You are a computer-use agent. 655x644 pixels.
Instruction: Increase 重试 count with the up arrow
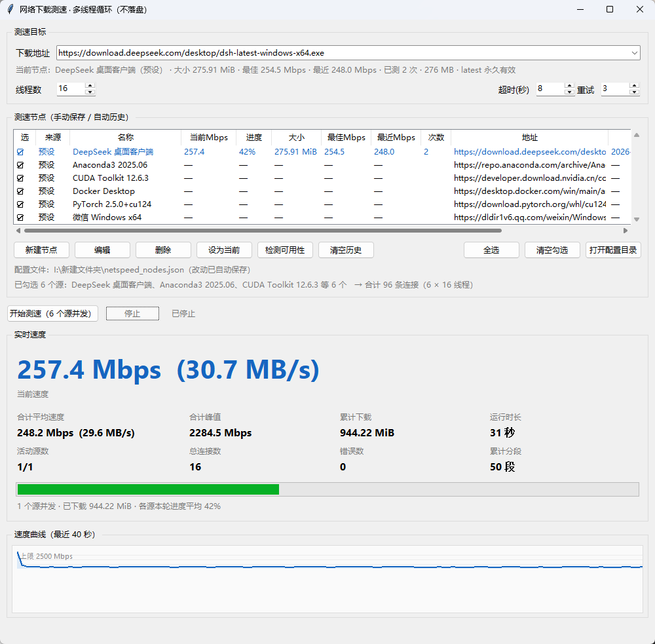[634, 86]
